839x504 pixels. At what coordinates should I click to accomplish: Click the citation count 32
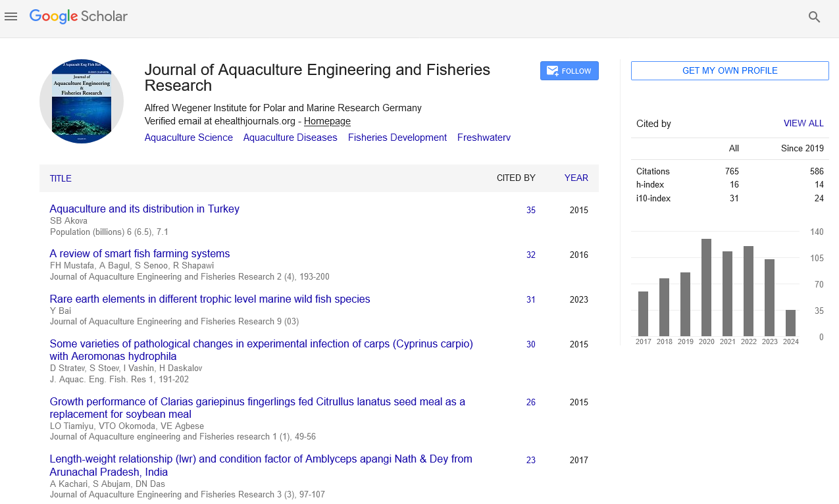click(x=531, y=255)
